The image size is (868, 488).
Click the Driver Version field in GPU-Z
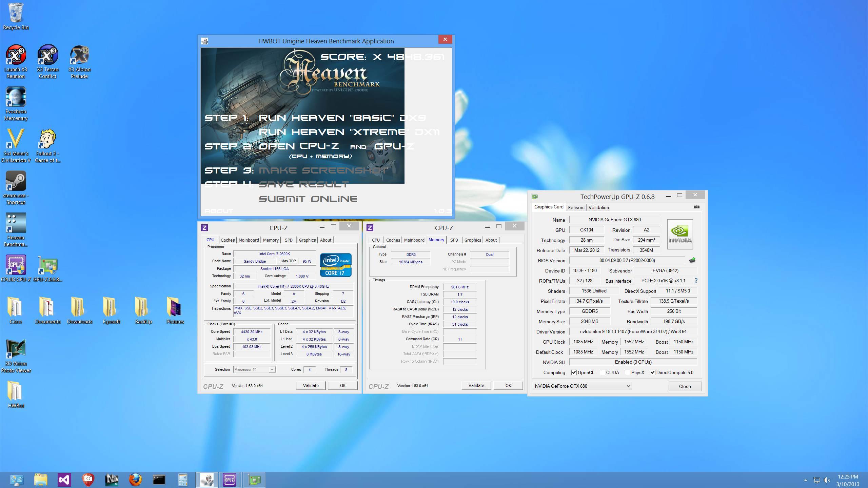pos(633,331)
